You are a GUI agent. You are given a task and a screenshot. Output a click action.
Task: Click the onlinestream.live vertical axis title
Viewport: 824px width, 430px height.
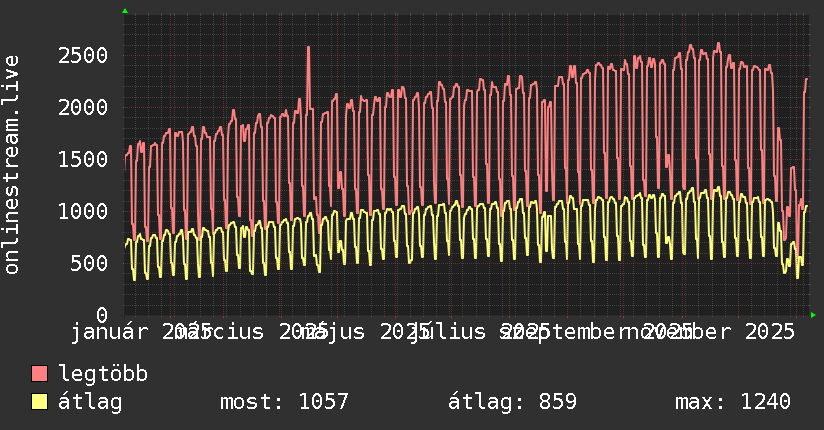(11, 165)
